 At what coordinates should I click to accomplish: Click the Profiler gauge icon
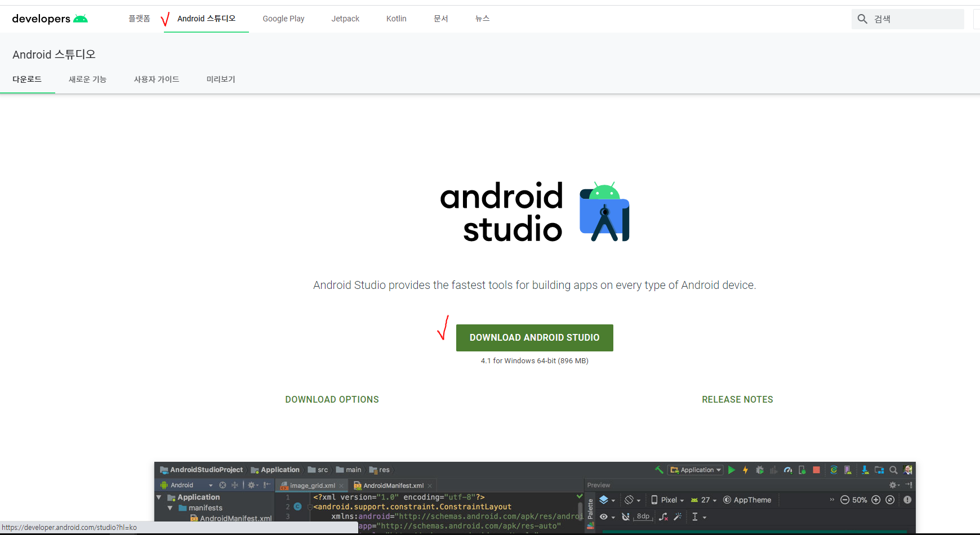788,470
